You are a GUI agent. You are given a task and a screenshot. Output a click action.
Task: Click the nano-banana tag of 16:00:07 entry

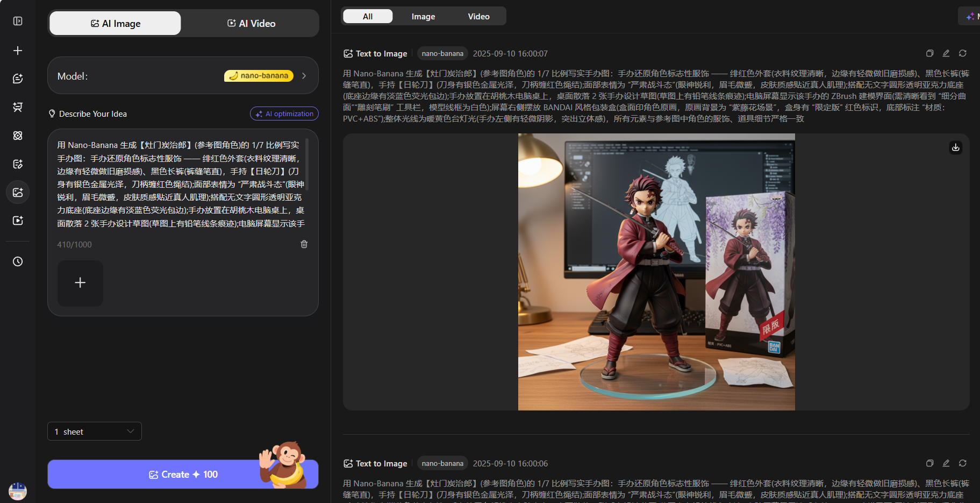coord(442,53)
